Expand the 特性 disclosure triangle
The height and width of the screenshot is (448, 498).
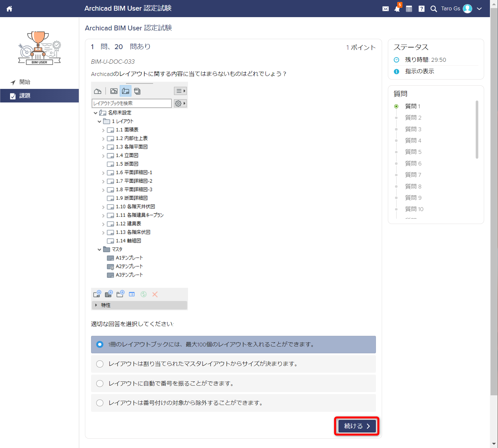96,305
